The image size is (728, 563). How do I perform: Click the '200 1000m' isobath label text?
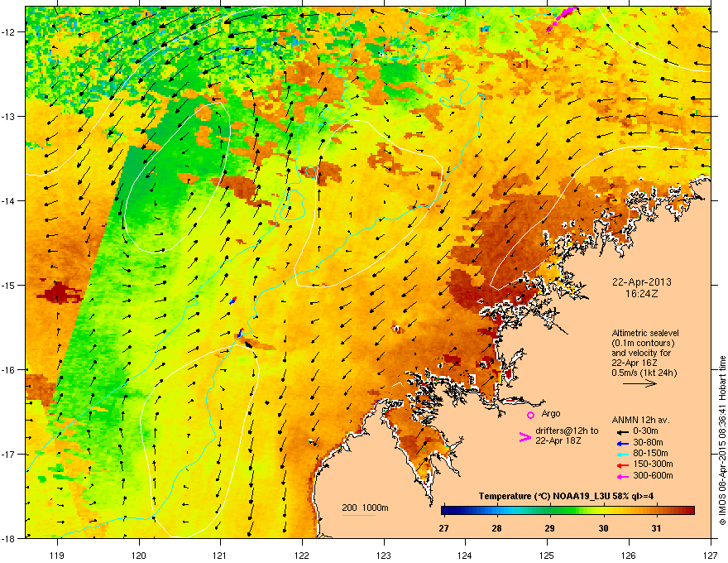(365, 508)
